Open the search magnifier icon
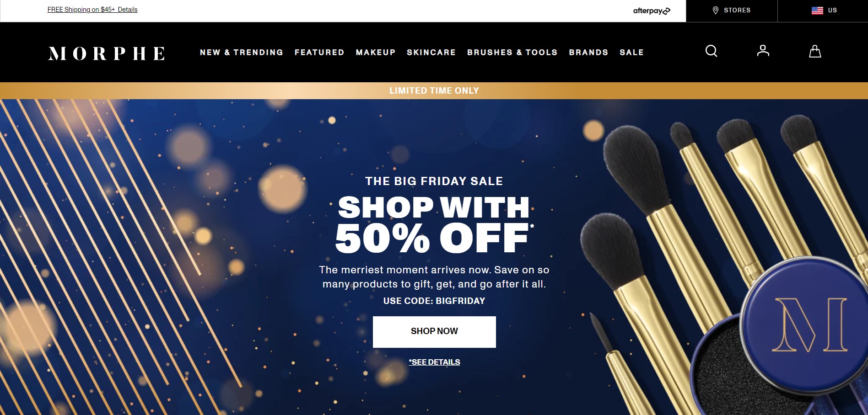868x415 pixels. point(711,51)
